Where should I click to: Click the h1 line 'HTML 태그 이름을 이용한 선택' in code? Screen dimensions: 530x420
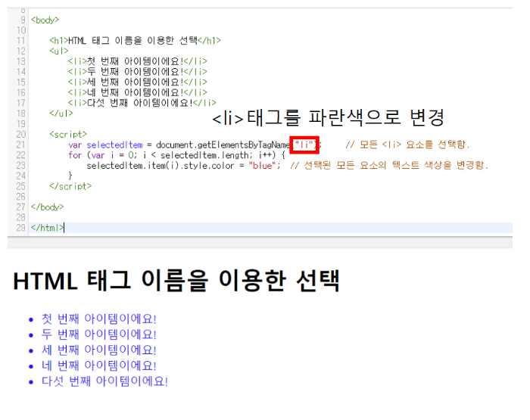click(x=135, y=41)
